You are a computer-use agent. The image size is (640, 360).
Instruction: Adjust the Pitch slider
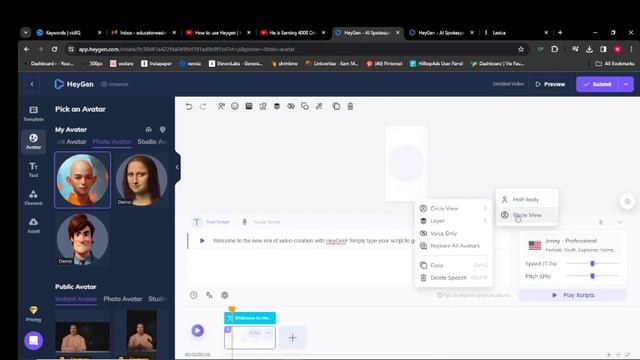(593, 276)
